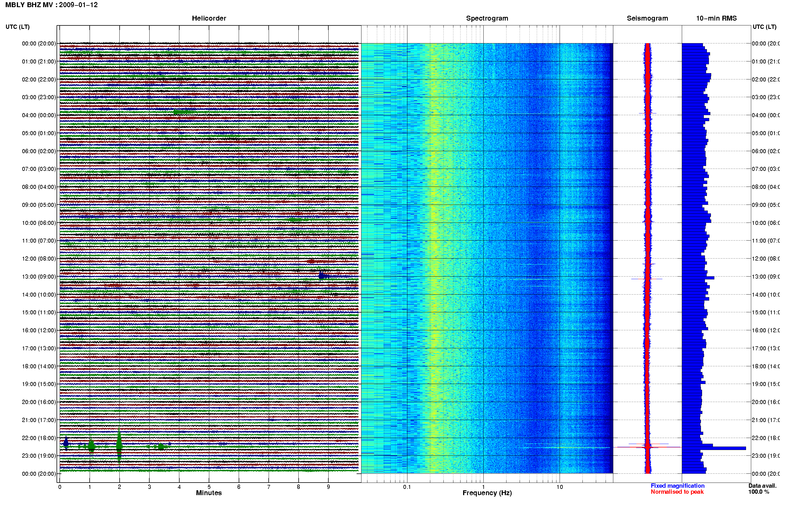The image size is (812, 508).
Task: Click the '100.0 %' data availability value
Action: tap(759, 492)
